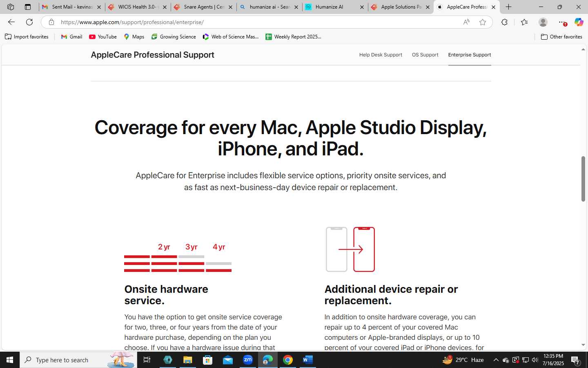
Task: View site information lock icon
Action: (x=51, y=22)
